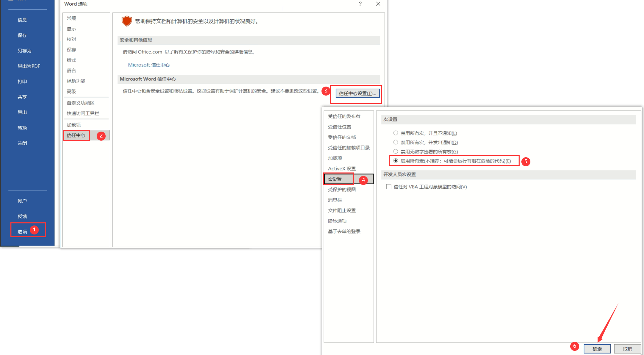Screen dimensions: 644x355
Task: Click the 信任中心设置 button
Action: coord(357,94)
